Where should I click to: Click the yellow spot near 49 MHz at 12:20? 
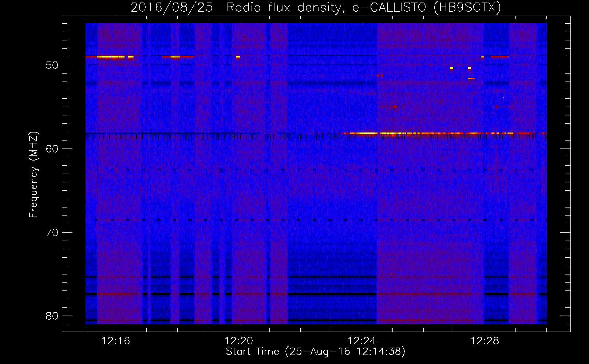238,57
